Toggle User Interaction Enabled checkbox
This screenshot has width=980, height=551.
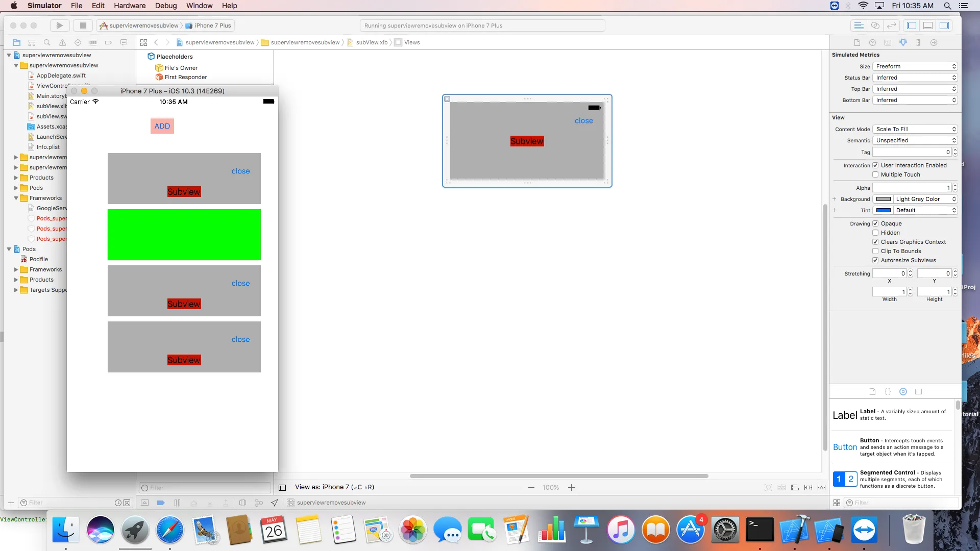(x=875, y=165)
